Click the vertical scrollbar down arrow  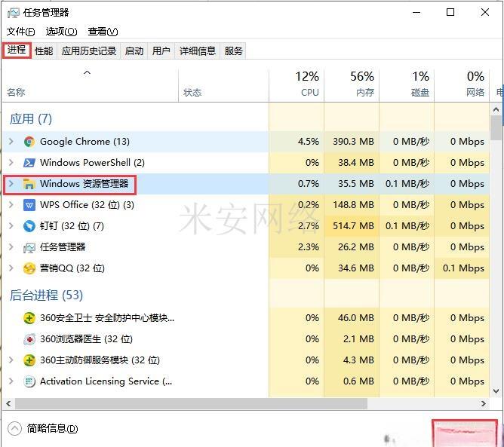coord(496,391)
